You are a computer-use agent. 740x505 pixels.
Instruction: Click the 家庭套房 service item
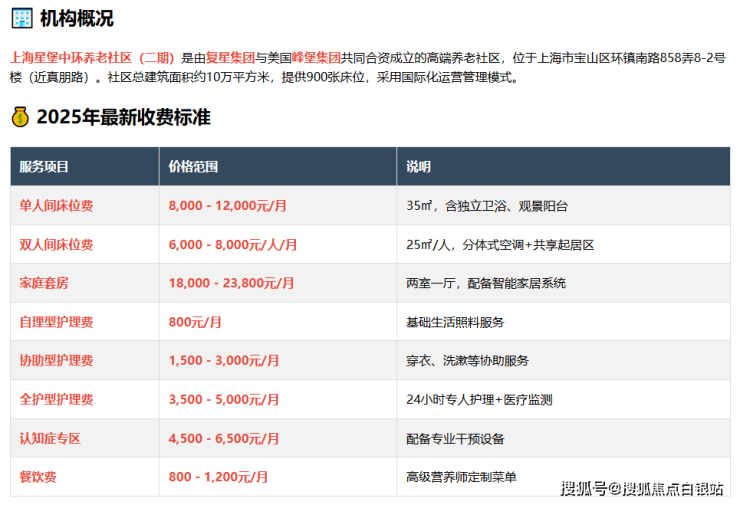click(x=44, y=283)
